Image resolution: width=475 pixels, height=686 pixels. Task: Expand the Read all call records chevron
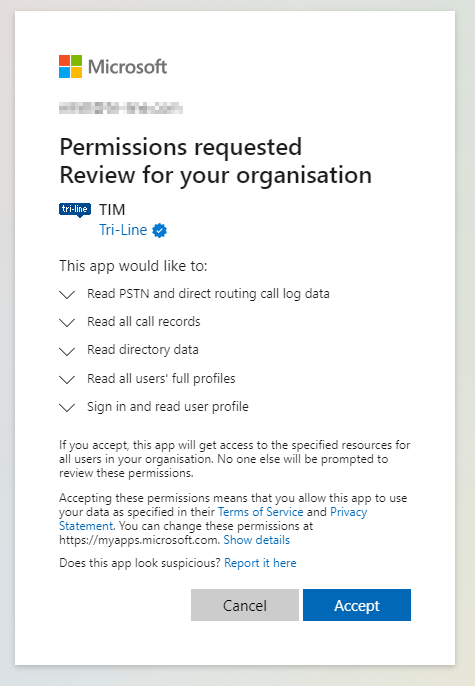point(67,322)
